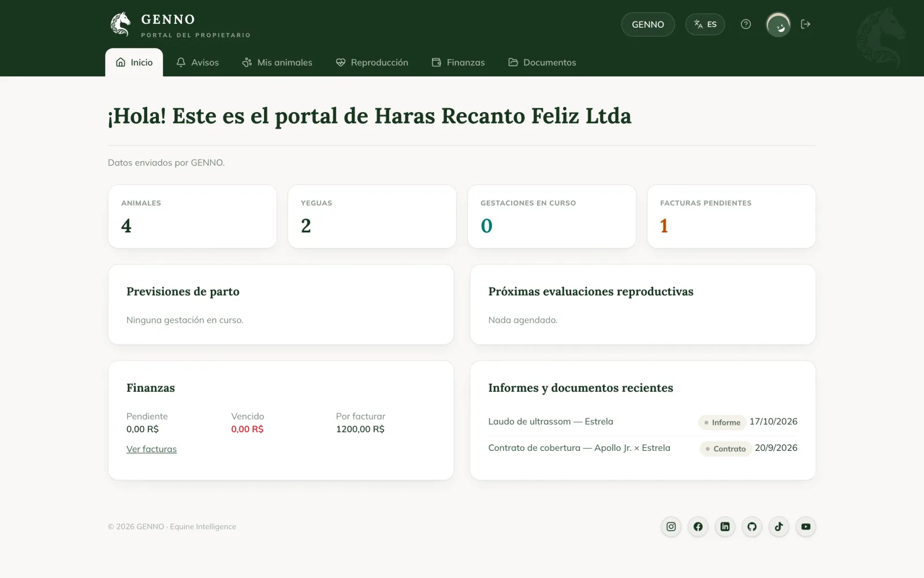The image size is (924, 578).
Task: Open the Yeguas summary card
Action: pyautogui.click(x=372, y=217)
